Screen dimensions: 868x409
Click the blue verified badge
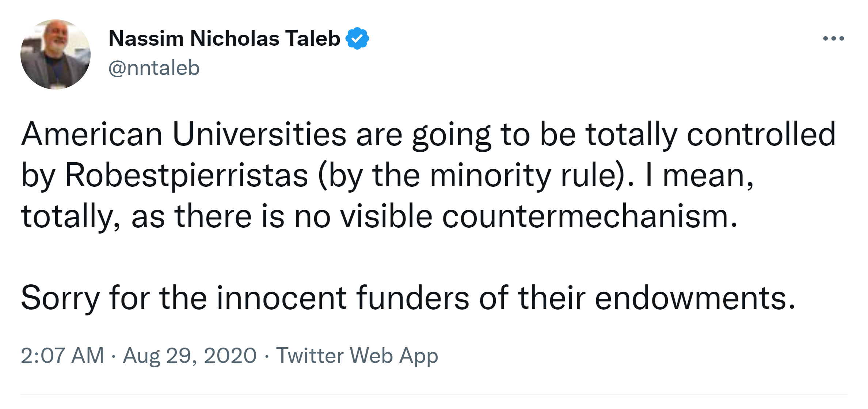coord(357,38)
